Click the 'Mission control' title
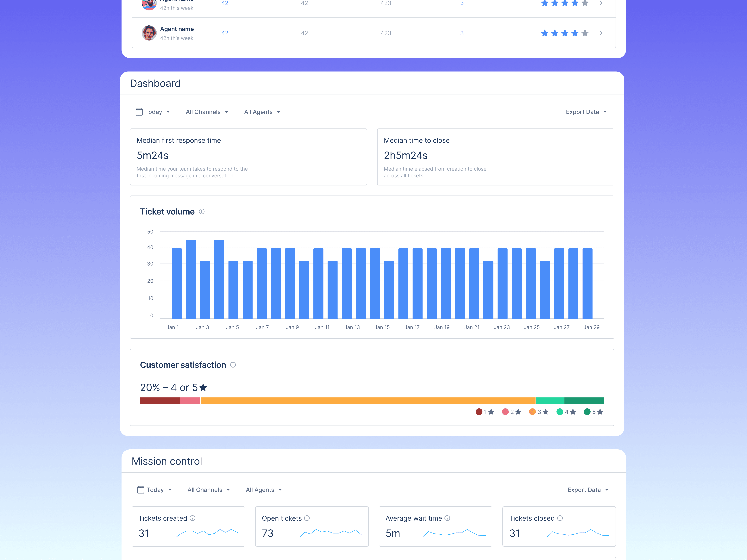747x560 pixels. tap(167, 461)
